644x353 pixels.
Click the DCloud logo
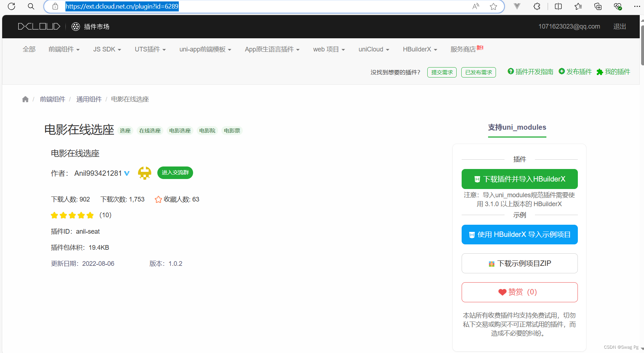pos(39,26)
